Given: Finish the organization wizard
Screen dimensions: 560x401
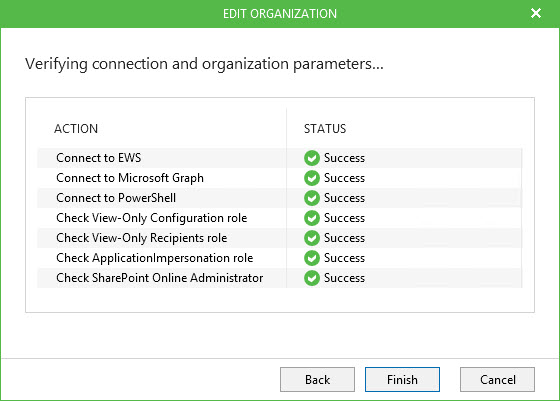Looking at the screenshot, I should [x=402, y=380].
